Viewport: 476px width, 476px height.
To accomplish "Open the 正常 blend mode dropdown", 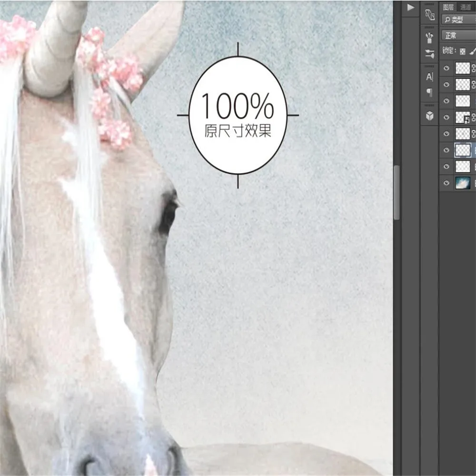I will [458, 36].
